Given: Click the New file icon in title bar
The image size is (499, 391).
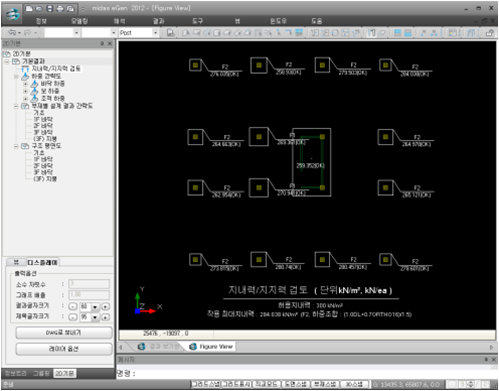Looking at the screenshot, I should pos(29,9).
